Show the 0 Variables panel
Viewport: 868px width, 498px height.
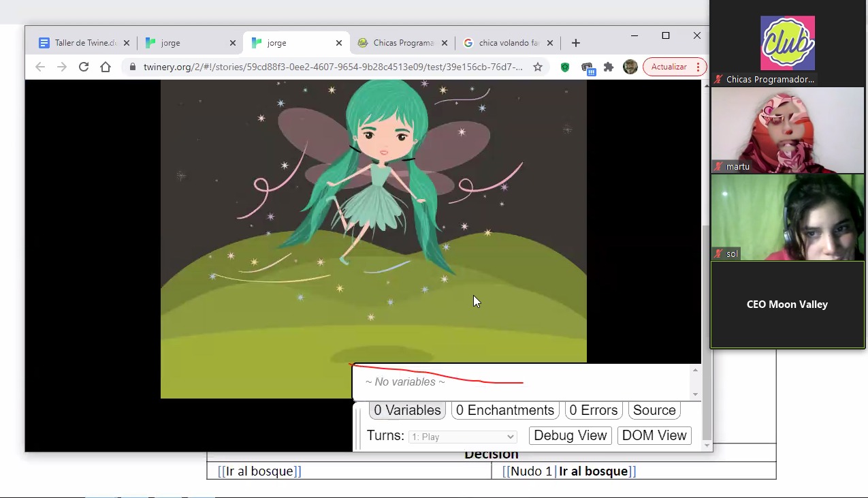point(407,410)
